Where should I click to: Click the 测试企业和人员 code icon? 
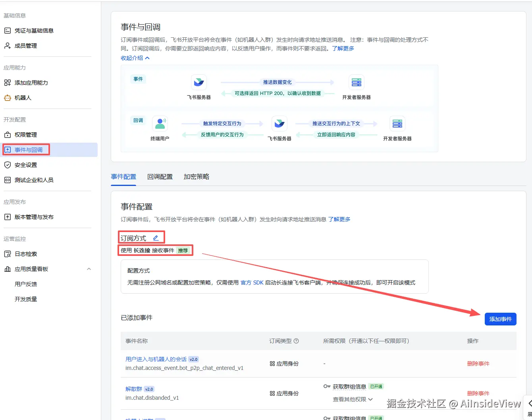point(8,180)
